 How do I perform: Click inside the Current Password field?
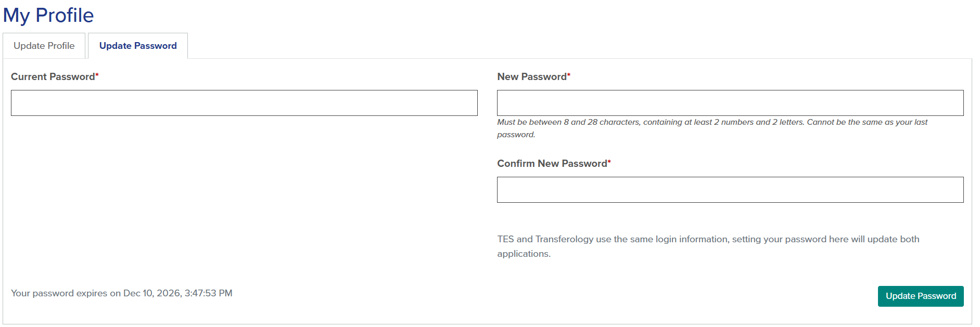tap(243, 102)
